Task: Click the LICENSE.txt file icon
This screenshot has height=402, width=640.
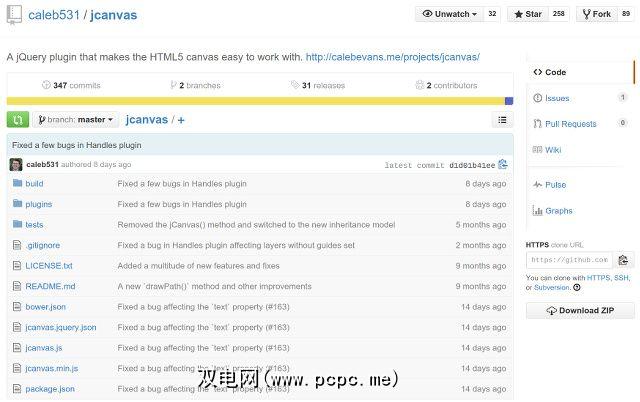Action: coord(17,266)
